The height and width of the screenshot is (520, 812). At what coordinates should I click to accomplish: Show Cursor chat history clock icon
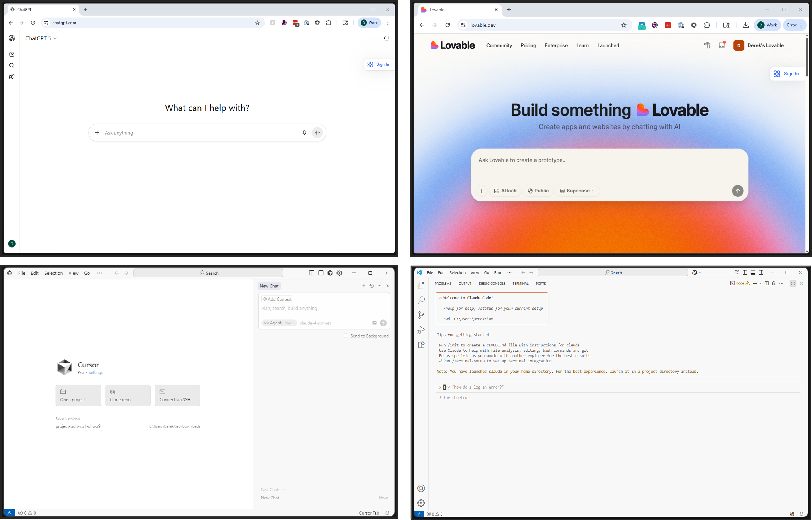tap(371, 286)
